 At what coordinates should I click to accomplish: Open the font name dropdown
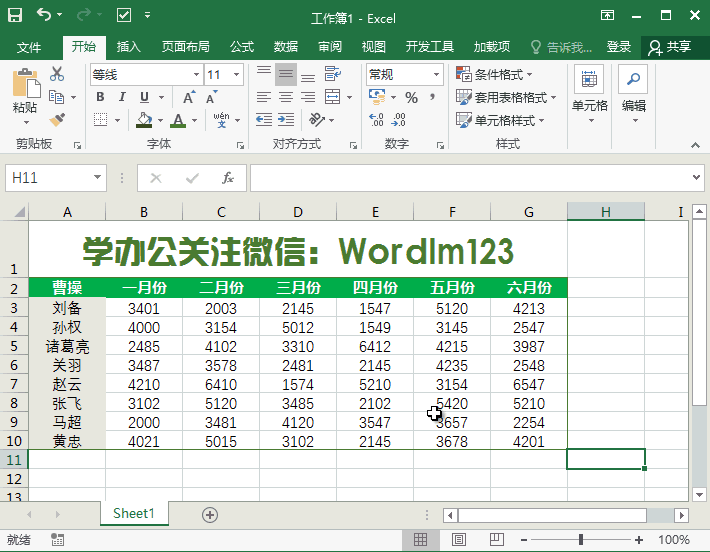pyautogui.click(x=196, y=75)
